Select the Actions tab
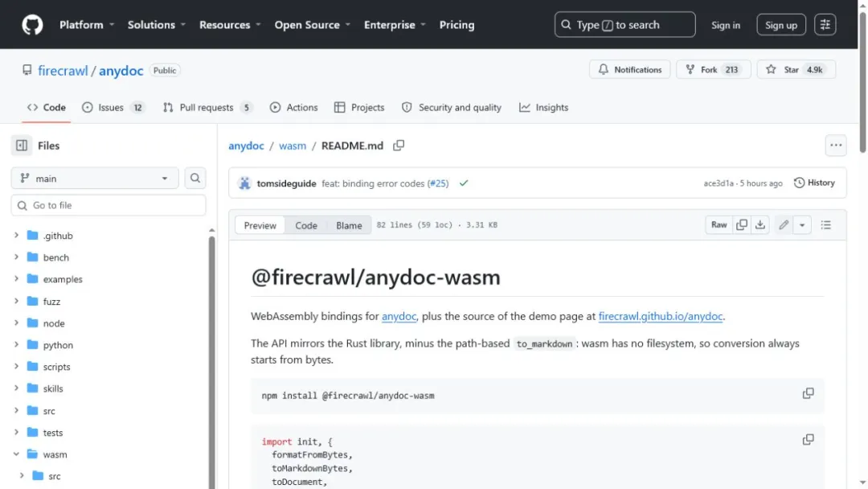 293,108
